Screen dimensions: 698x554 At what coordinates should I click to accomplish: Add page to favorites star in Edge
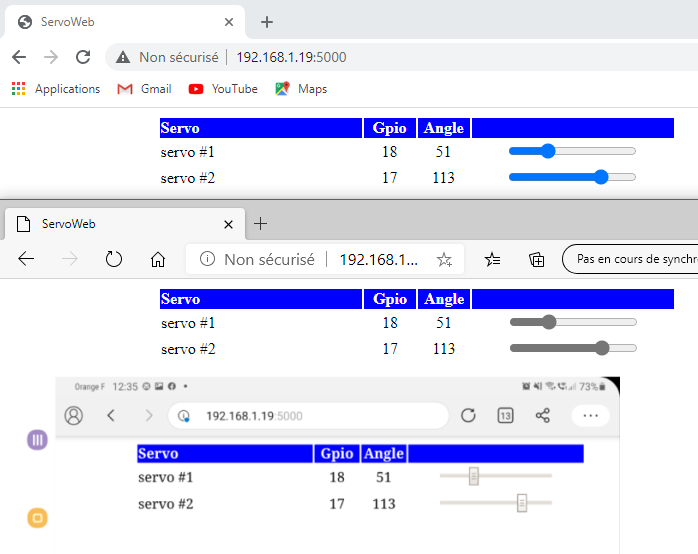[444, 259]
